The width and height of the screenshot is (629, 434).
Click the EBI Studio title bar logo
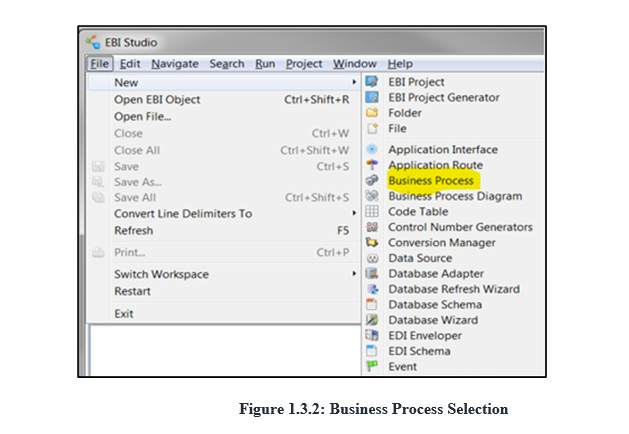click(x=93, y=42)
